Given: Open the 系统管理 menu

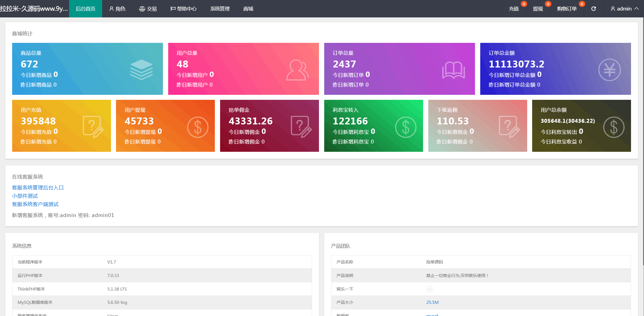Looking at the screenshot, I should point(220,9).
